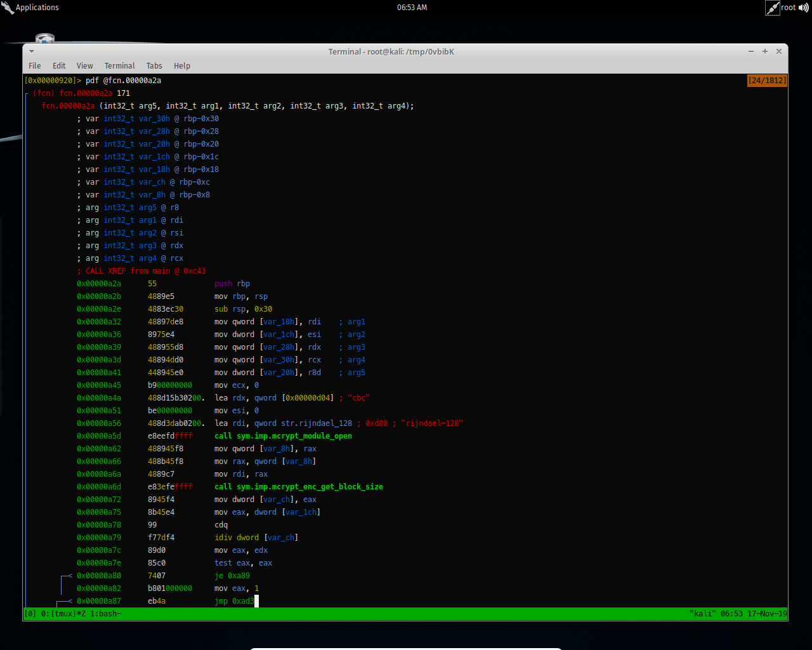Click address 0x00000a2a push rbp line
812x650 pixels.
pyautogui.click(x=164, y=284)
